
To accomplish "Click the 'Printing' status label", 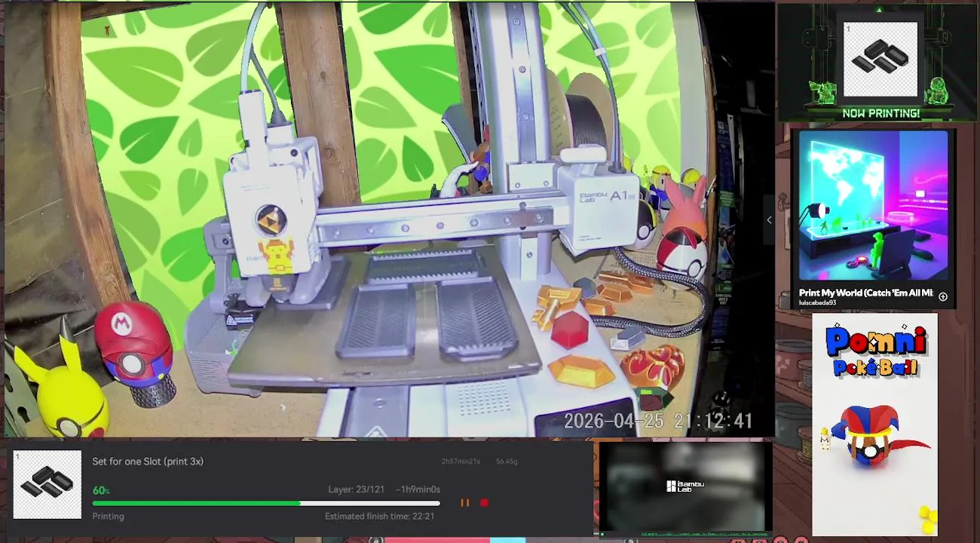I will [108, 517].
